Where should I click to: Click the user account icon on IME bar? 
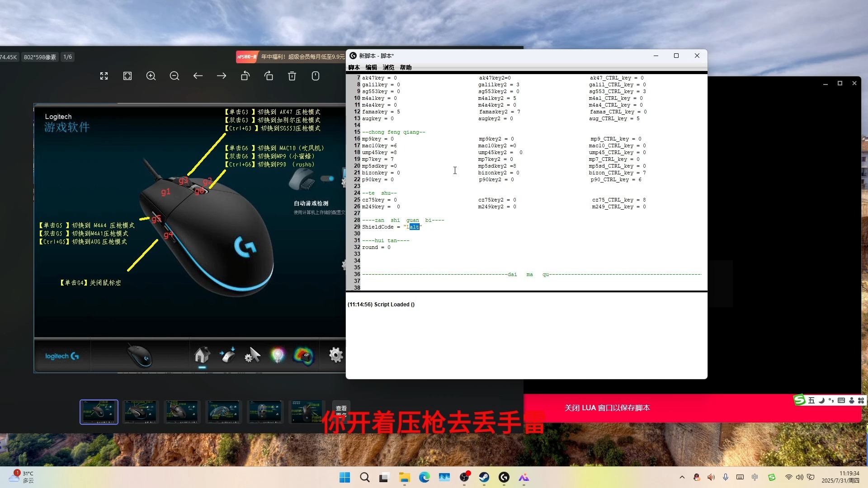[852, 400]
